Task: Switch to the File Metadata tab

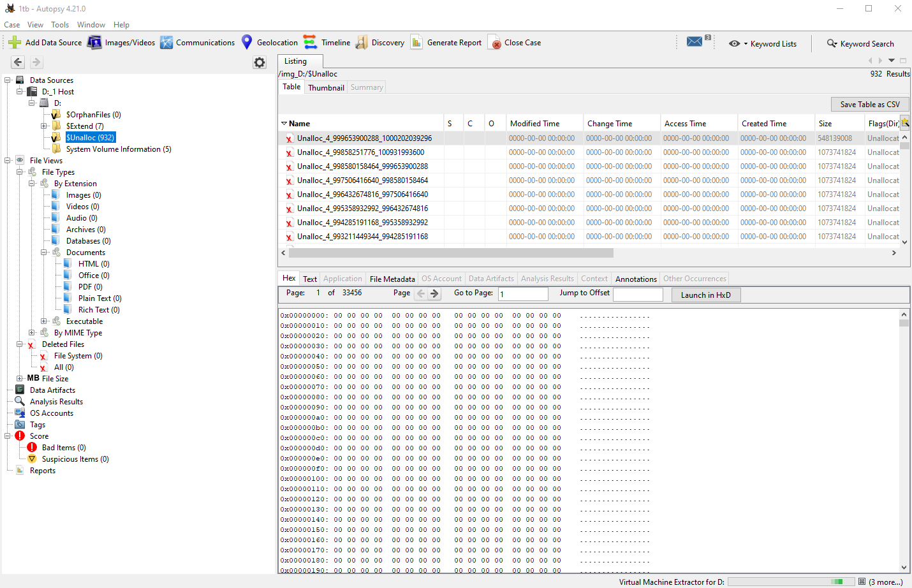Action: tap(392, 279)
